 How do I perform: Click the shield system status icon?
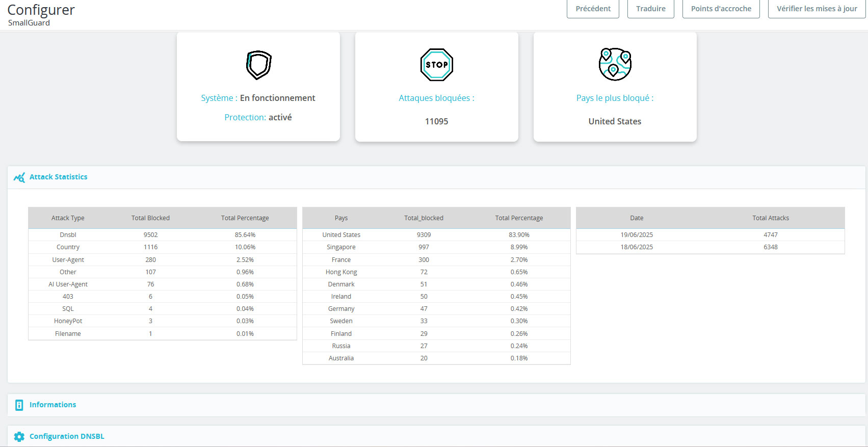click(x=258, y=65)
